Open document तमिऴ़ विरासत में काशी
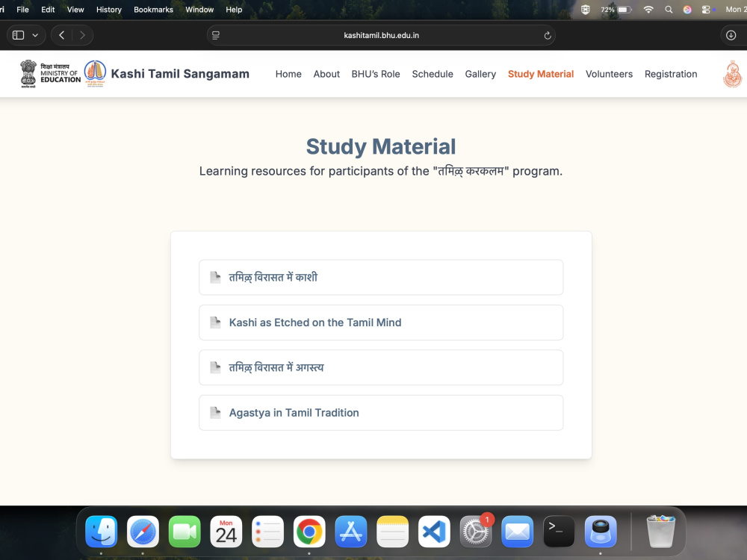Viewport: 747px width, 560px height. [381, 277]
